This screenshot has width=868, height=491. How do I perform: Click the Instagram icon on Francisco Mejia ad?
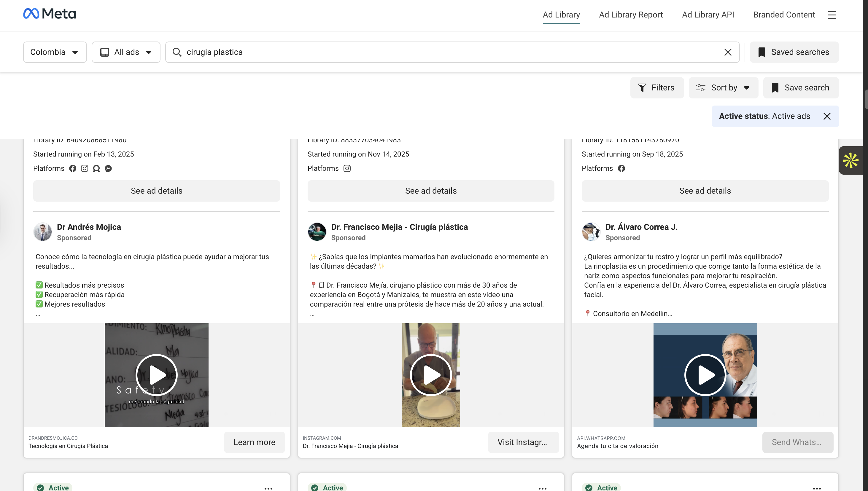347,169
